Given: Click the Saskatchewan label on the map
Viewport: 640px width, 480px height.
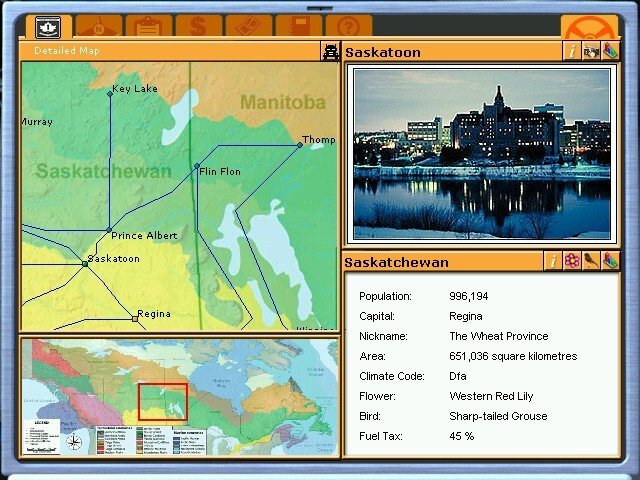Looking at the screenshot, I should (x=104, y=171).
